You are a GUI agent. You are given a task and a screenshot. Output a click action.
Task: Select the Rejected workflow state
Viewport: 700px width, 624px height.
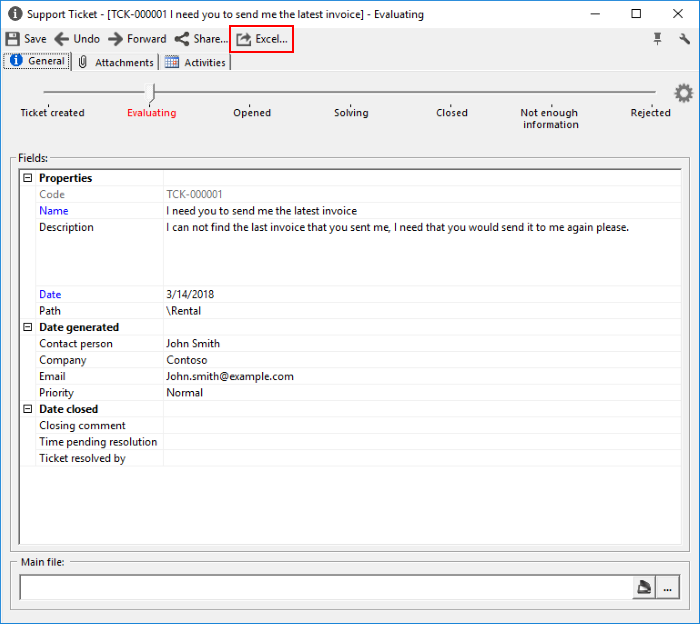650,113
